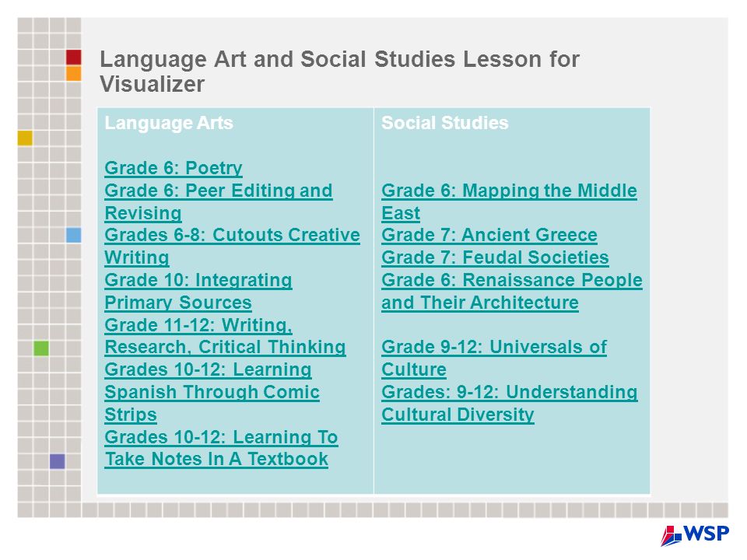Open Learning To Take Notes In A Textbook
Viewport: 747px width, 560px height.
[221, 448]
